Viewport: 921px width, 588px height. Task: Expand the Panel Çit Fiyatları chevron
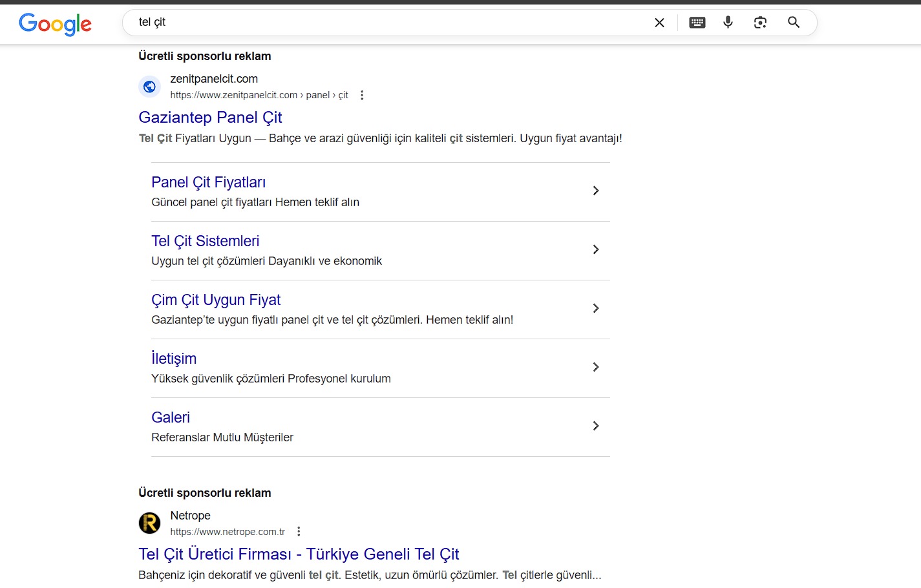click(x=595, y=191)
